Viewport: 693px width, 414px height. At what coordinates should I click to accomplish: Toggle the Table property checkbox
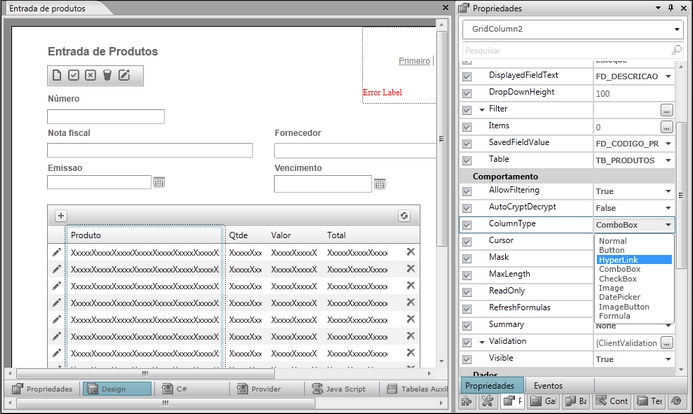[467, 160]
